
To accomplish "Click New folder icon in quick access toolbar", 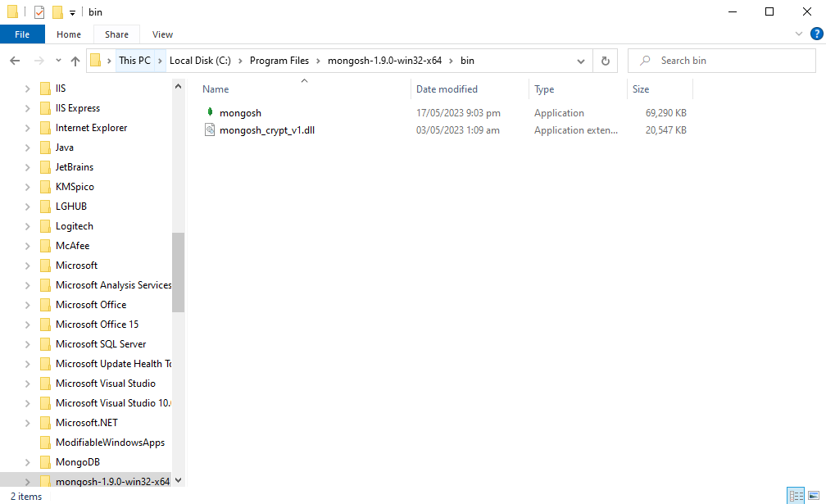I will pyautogui.click(x=57, y=11).
